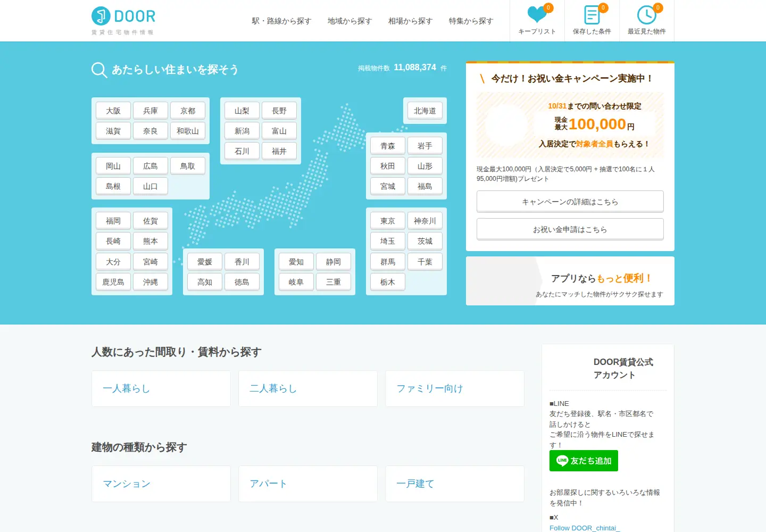Viewport: 766px width, 532px height.
Task: Choose ファミリー向け search card
Action: [x=455, y=389]
